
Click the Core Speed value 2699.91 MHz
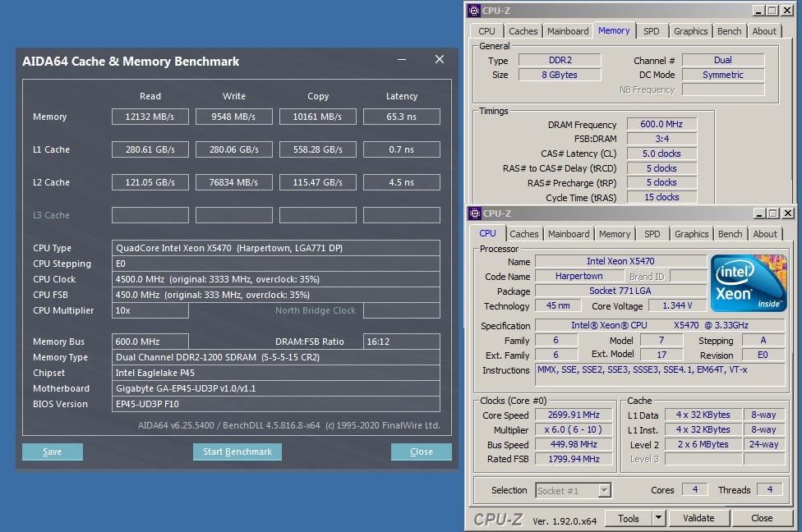click(x=574, y=415)
